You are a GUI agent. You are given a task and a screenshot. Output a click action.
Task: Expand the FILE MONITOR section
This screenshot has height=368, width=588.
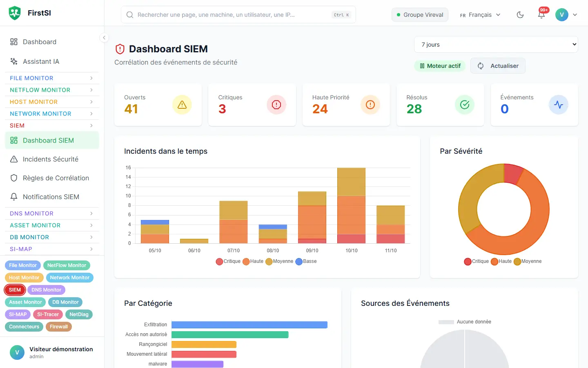click(52, 78)
